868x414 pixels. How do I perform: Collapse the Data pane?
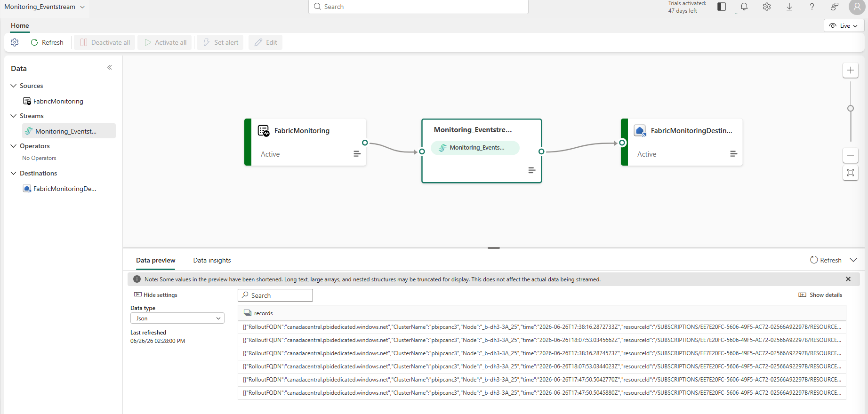(110, 68)
